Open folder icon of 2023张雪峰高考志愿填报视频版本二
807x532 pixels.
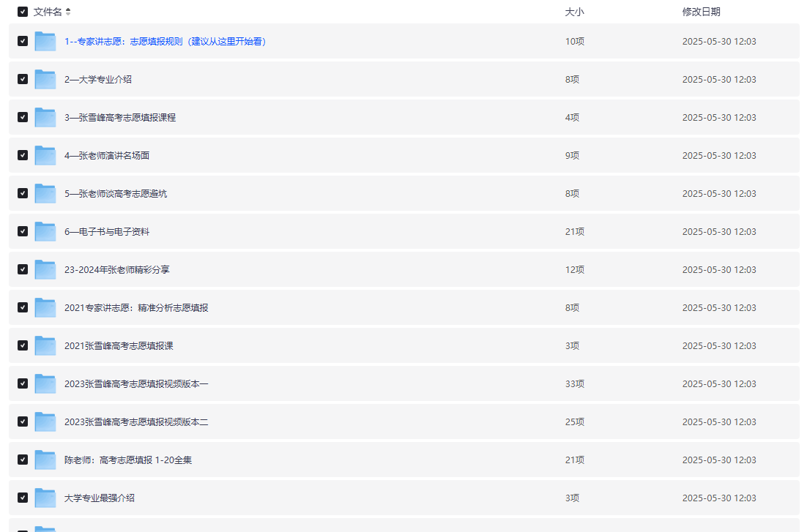click(x=45, y=422)
